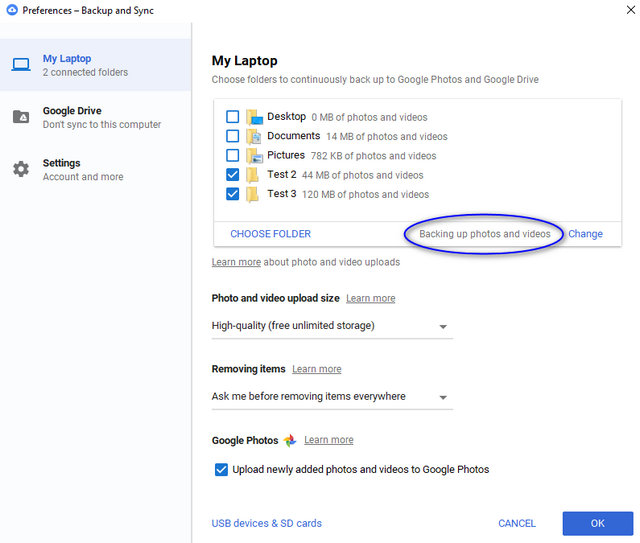
Task: Confirm with the OK button
Action: [598, 523]
